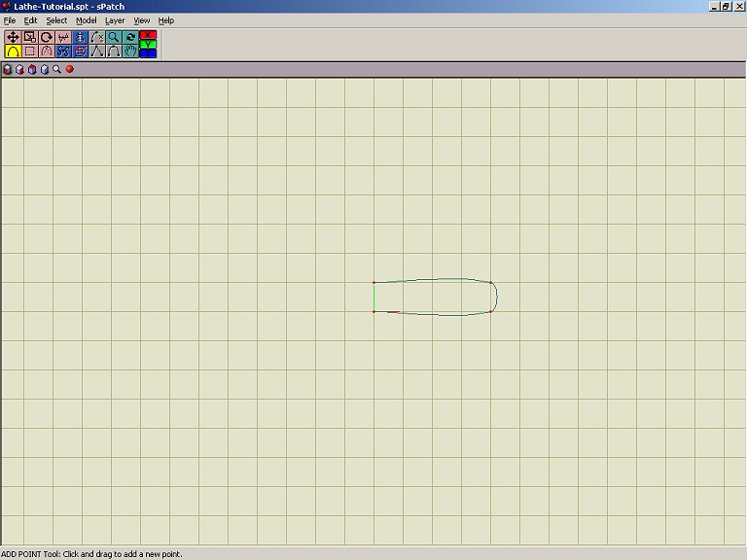747x560 pixels.
Task: Click the top-left red control point of the spline
Action: pyautogui.click(x=373, y=282)
